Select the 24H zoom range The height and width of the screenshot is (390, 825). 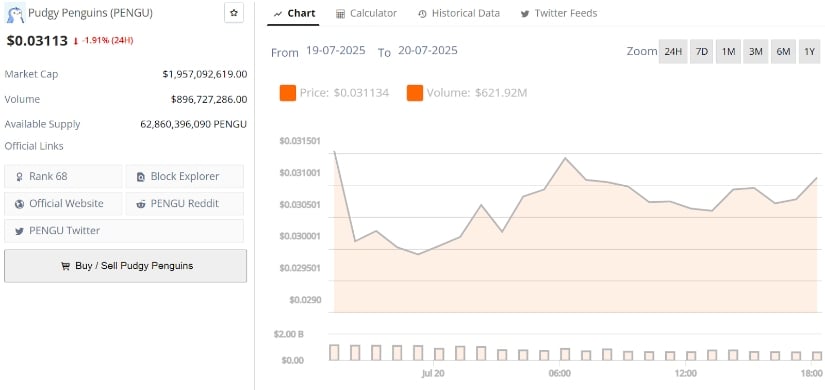tap(673, 52)
